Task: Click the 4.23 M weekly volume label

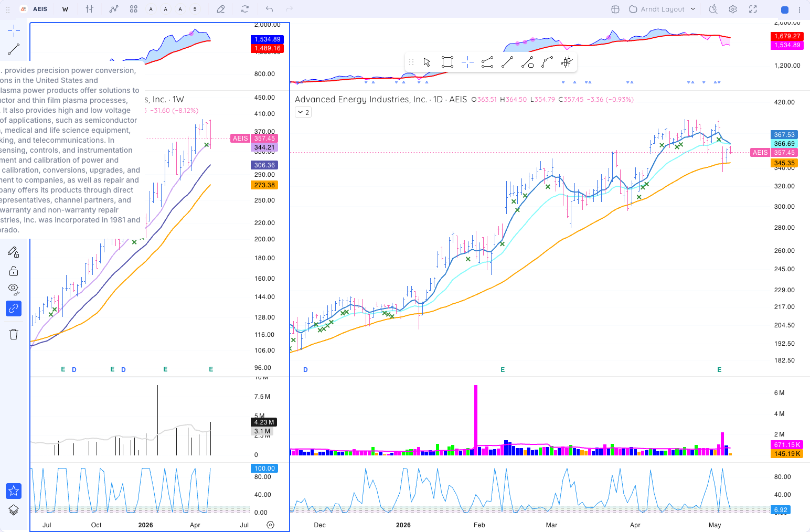Action: pos(264,422)
